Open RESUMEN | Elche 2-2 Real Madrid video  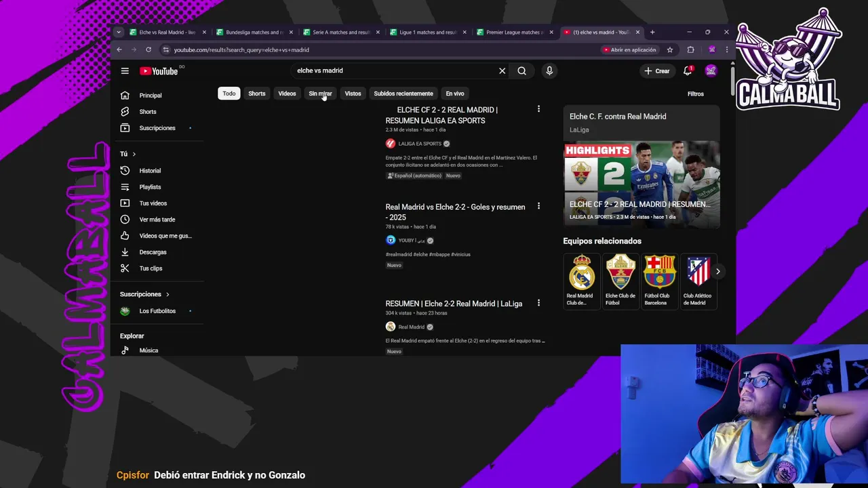[x=454, y=304]
